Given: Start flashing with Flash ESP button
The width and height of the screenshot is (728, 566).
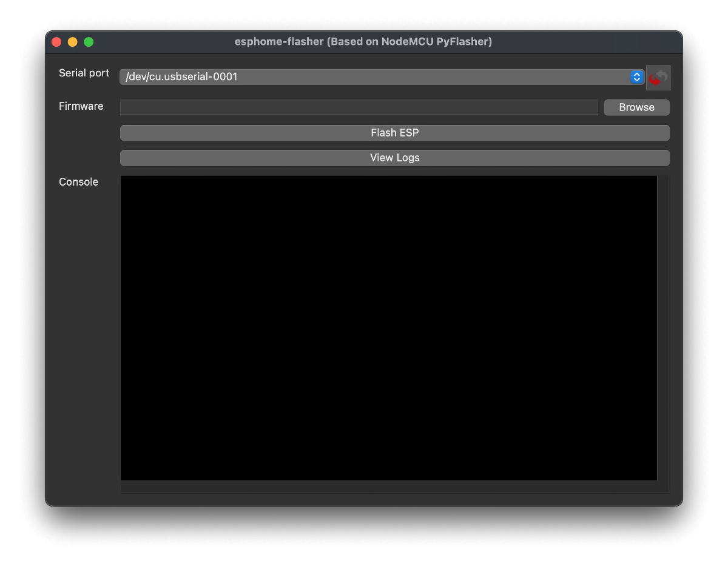Looking at the screenshot, I should [x=395, y=133].
